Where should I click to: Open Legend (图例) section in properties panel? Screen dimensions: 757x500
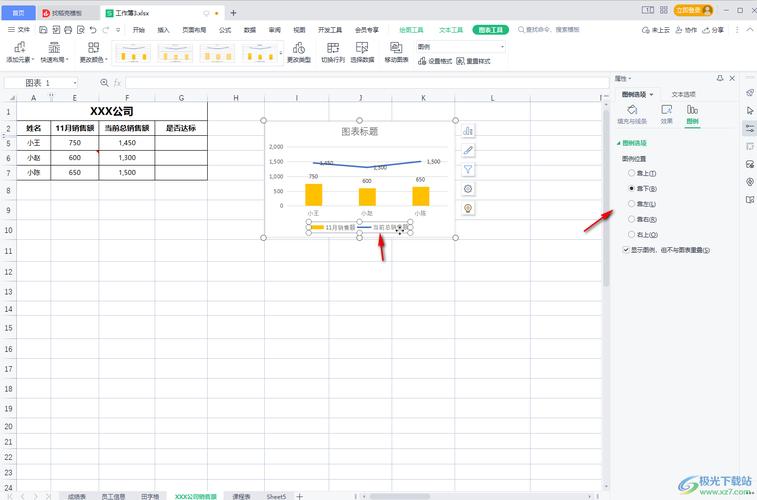(692, 114)
